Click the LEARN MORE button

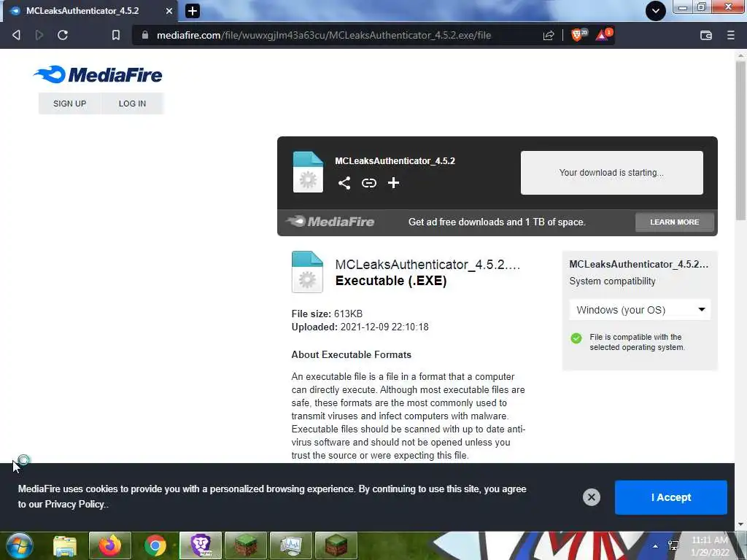coord(675,222)
